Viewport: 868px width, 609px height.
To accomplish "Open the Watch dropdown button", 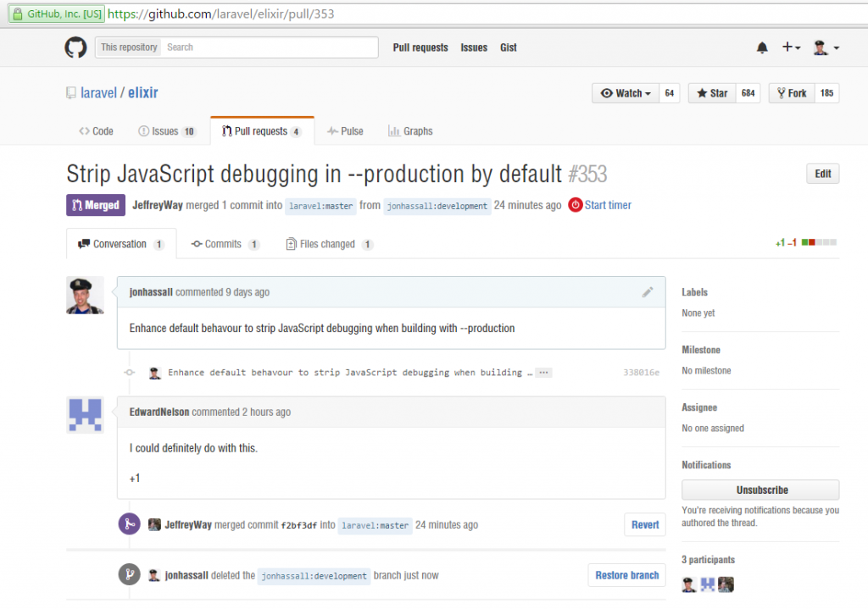I will [626, 93].
